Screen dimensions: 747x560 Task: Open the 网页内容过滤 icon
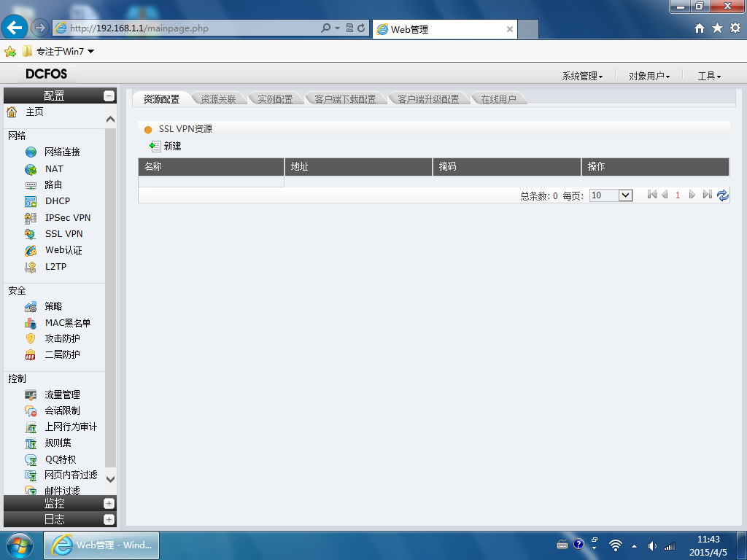[31, 475]
